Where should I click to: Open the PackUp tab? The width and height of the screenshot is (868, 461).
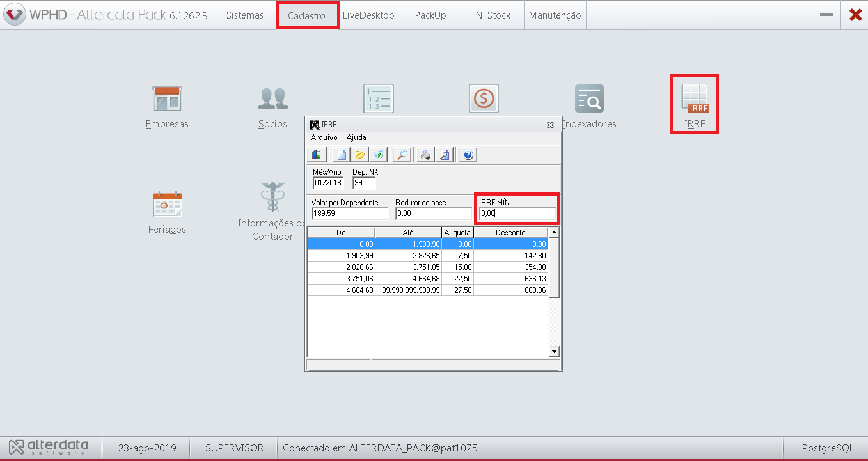[x=430, y=15]
